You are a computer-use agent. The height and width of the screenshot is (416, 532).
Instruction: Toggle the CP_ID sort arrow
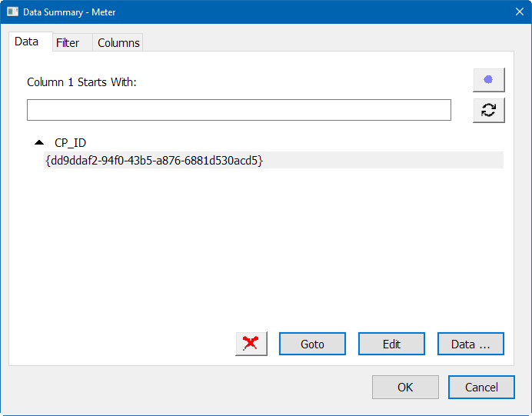[x=39, y=143]
